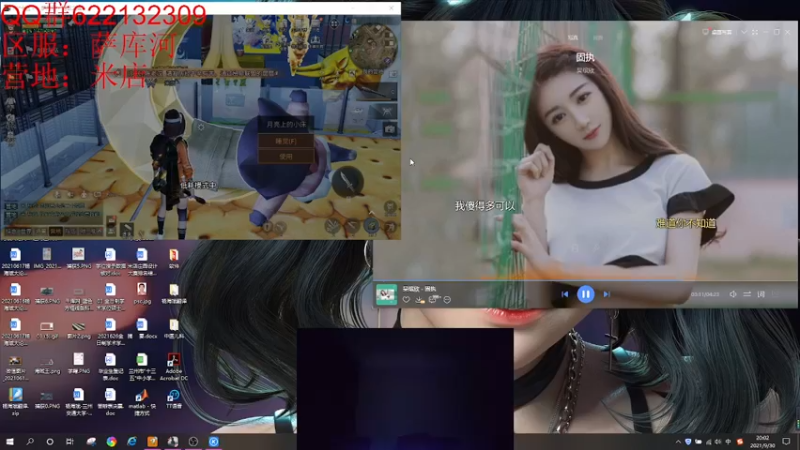Image resolution: width=800 pixels, height=450 pixels.
Task: Enter fullscreen mode in the music player
Action: coord(755,32)
